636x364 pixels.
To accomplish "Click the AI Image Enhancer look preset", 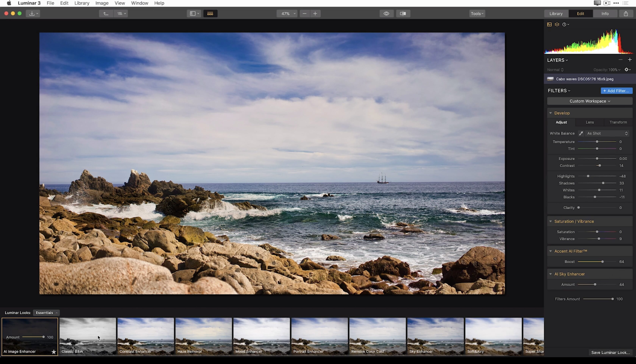I will click(29, 336).
